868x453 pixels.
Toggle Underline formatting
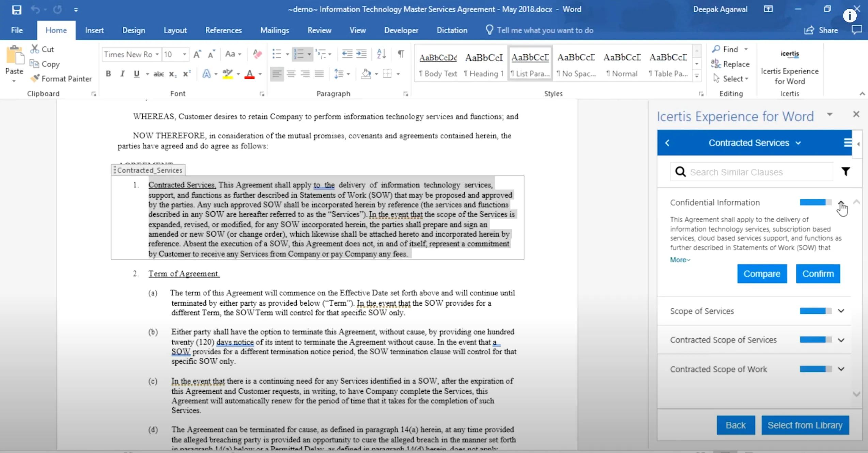137,74
